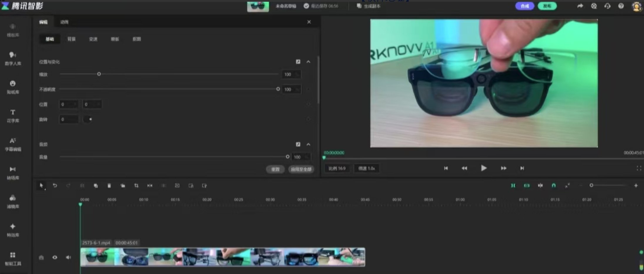Image resolution: width=644 pixels, height=274 pixels.
Task: Click the smart tools 智能工具 icon
Action: pos(13,258)
